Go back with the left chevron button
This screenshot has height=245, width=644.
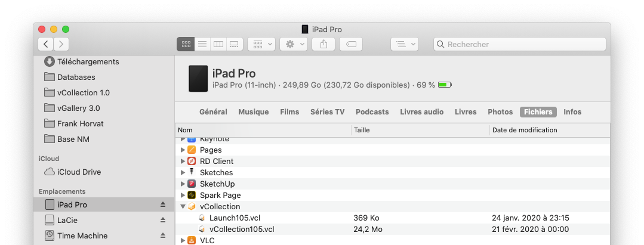pos(45,44)
